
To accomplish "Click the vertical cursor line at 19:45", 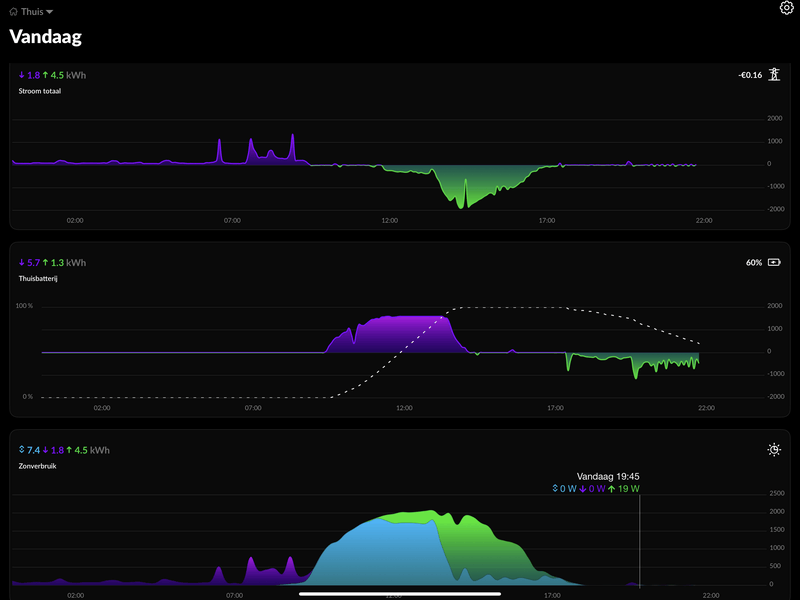I will point(640,541).
